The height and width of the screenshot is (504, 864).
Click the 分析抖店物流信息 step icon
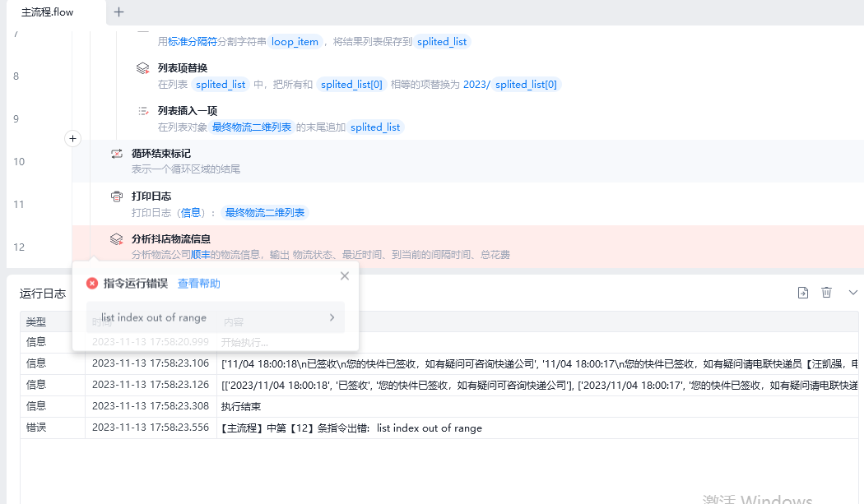coord(117,239)
